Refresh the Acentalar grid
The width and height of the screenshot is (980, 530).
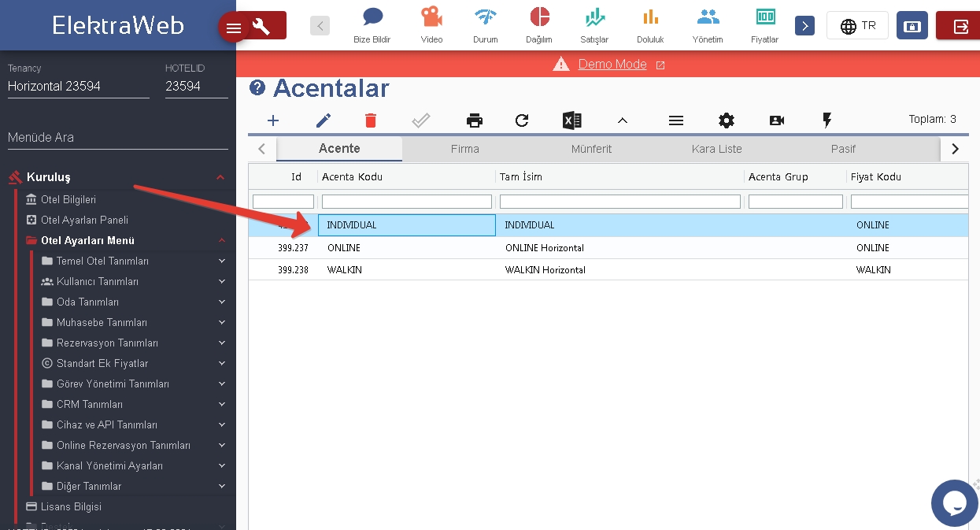pyautogui.click(x=522, y=120)
